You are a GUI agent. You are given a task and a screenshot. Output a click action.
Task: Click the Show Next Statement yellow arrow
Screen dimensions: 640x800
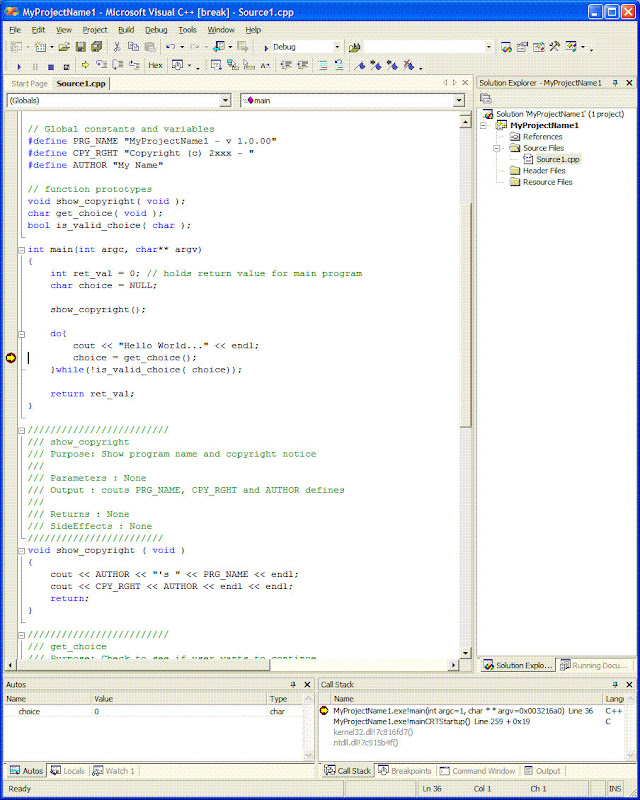point(85,65)
